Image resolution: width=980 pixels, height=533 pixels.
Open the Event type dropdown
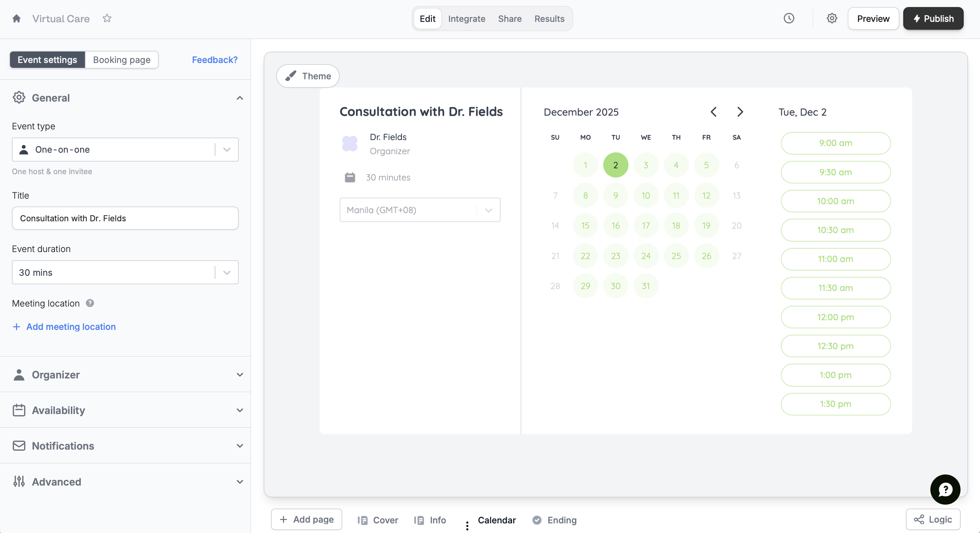[125, 149]
